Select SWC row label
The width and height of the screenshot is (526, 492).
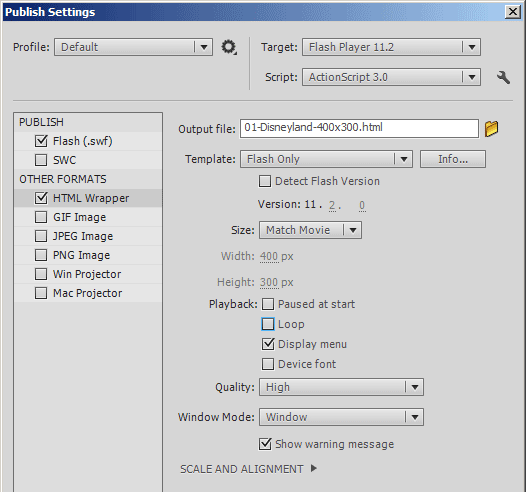click(64, 160)
